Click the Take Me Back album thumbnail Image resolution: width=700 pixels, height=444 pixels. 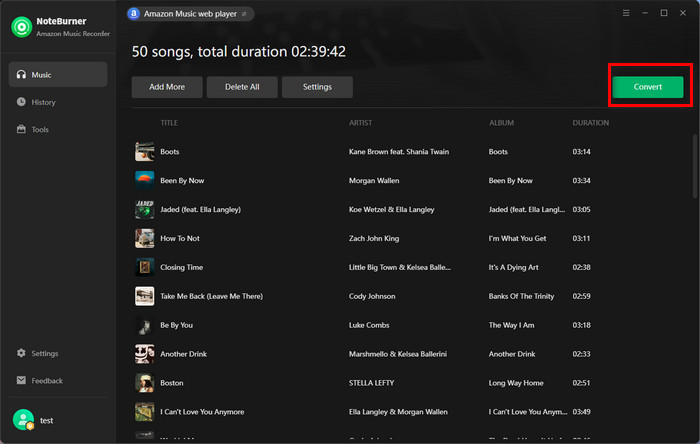tap(145, 296)
